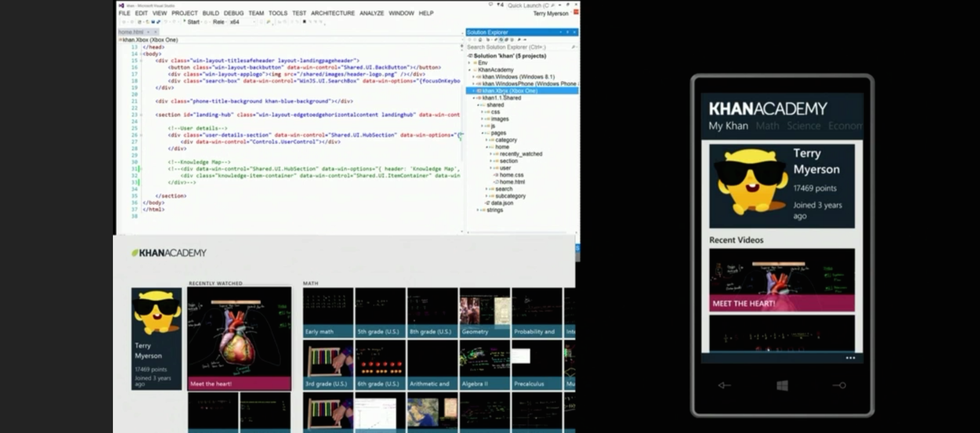980x433 pixels.
Task: Open the ANALYZE menu
Action: click(371, 13)
